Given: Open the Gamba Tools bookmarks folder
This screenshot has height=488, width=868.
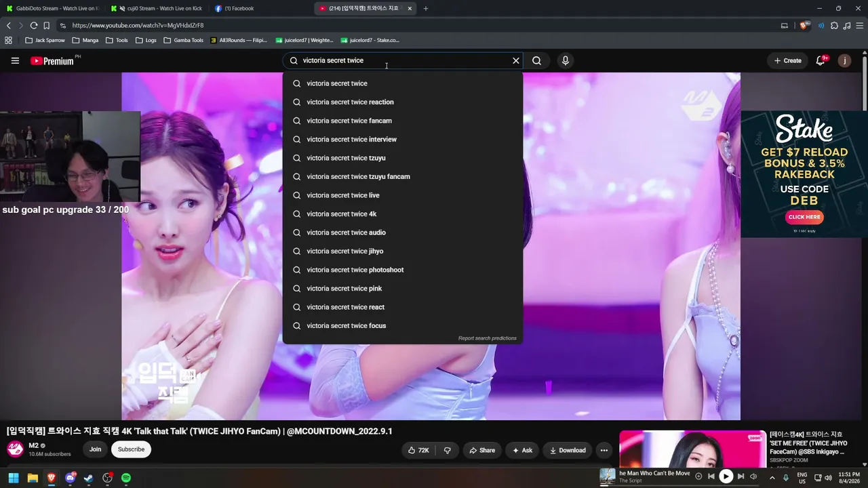Looking at the screenshot, I should [x=184, y=40].
